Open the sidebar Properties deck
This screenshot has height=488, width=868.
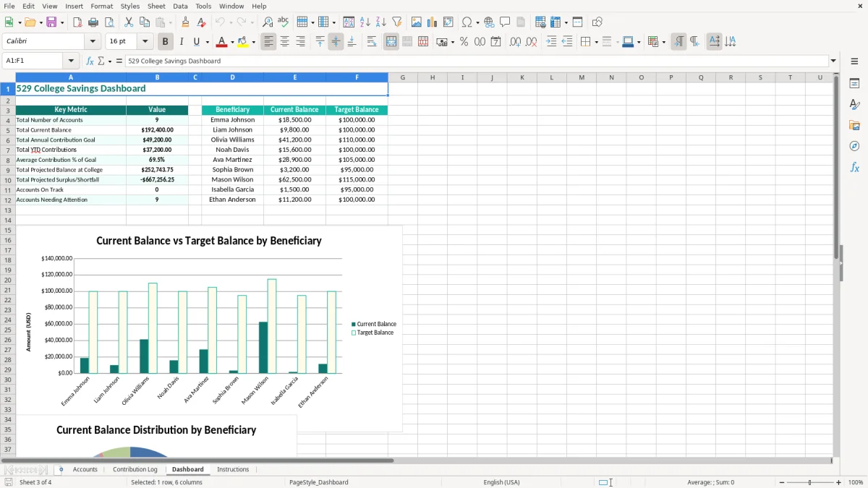(854, 84)
